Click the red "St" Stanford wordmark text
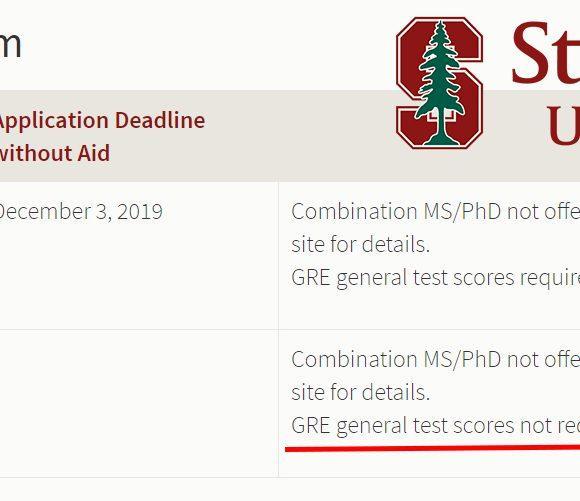Screen dimensions: 580x501 (x=545, y=52)
